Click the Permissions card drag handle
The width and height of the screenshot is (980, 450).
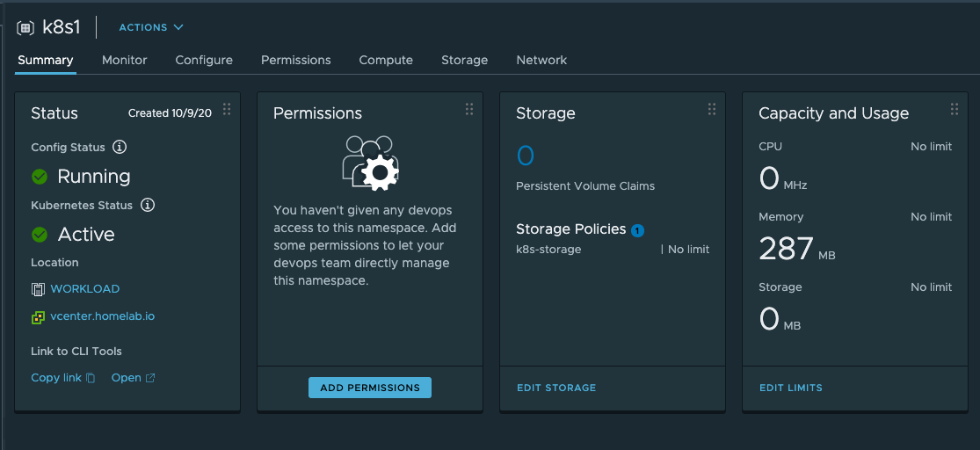click(x=469, y=109)
